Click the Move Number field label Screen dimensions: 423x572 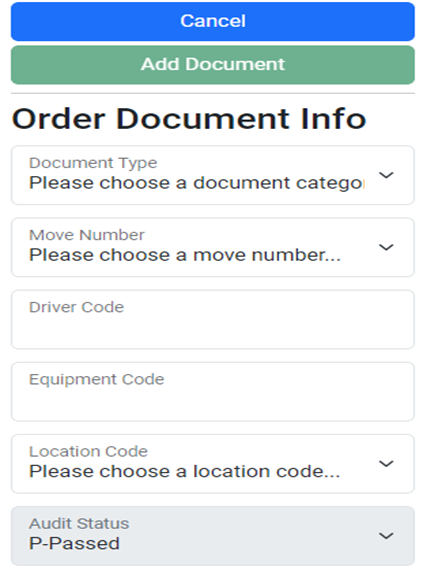tap(87, 235)
